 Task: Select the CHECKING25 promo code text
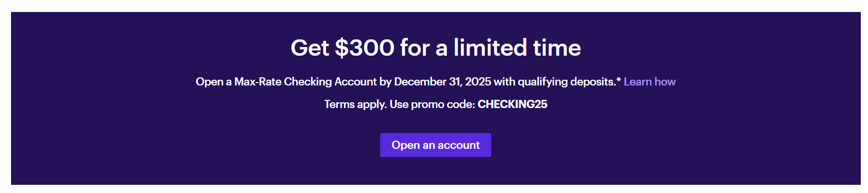coord(512,104)
